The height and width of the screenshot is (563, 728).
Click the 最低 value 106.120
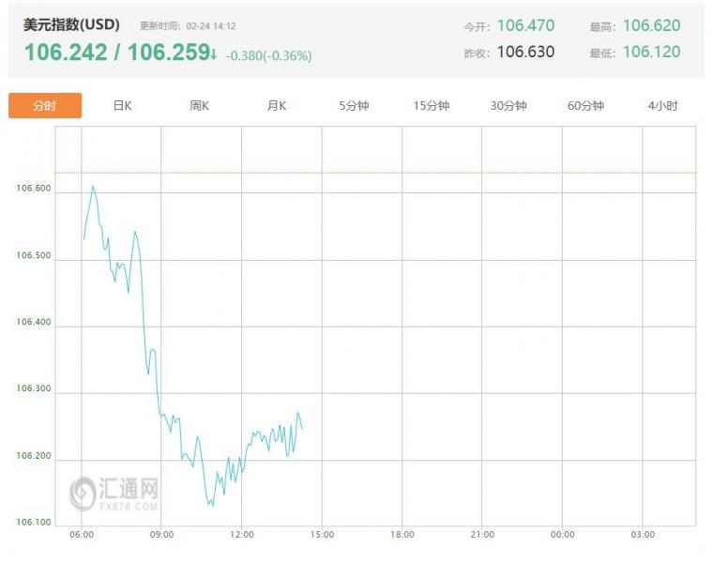(651, 53)
